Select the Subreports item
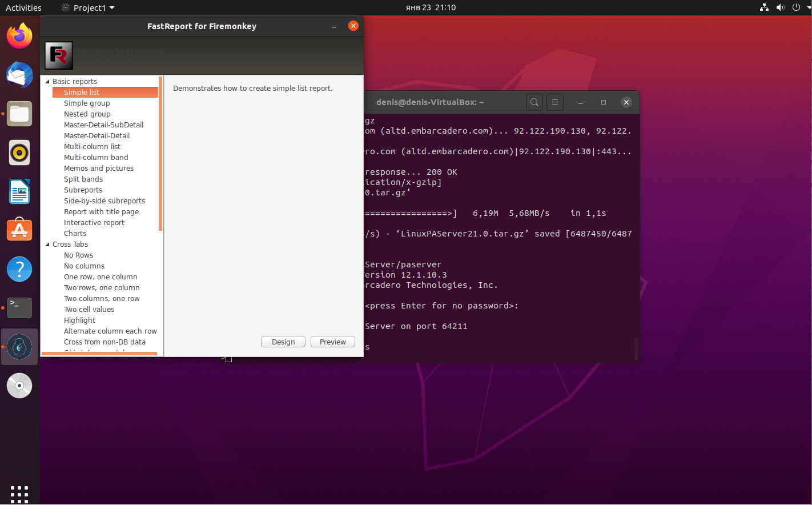Image resolution: width=812 pixels, height=505 pixels. [x=83, y=190]
